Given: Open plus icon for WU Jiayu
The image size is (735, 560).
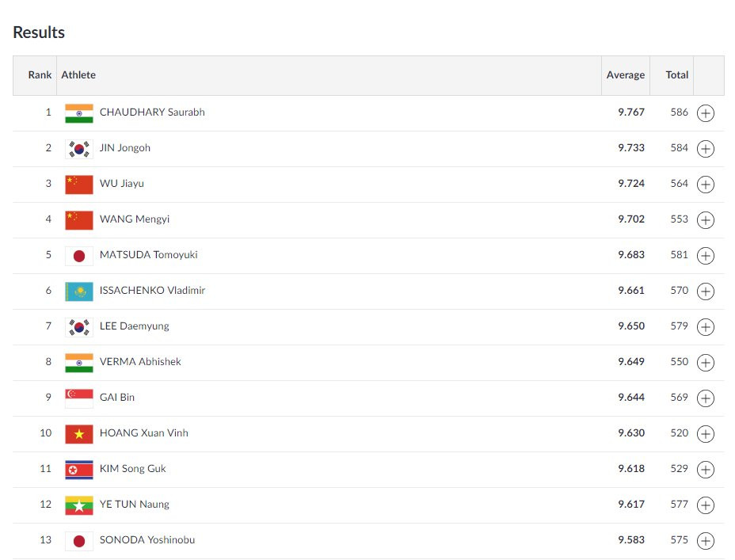Looking at the screenshot, I should [705, 185].
